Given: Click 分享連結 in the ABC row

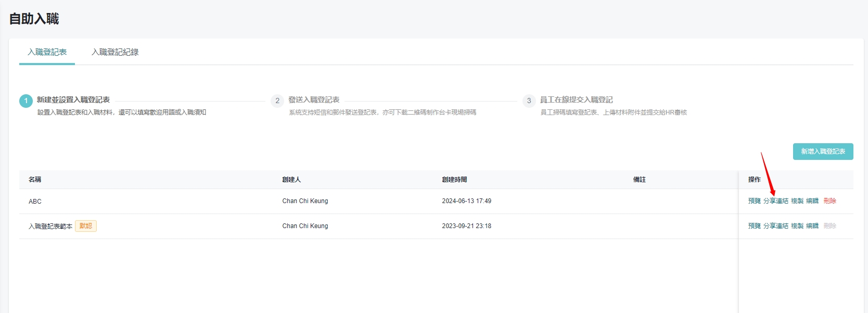Looking at the screenshot, I should point(775,201).
